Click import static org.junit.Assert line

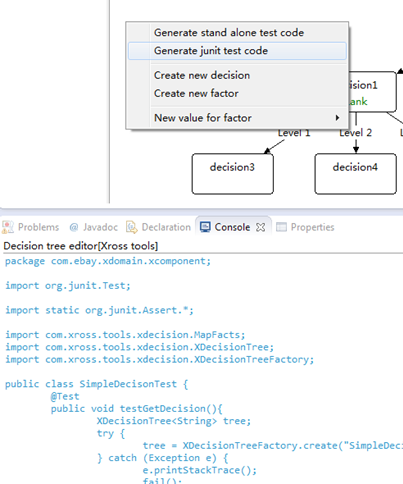(x=99, y=310)
